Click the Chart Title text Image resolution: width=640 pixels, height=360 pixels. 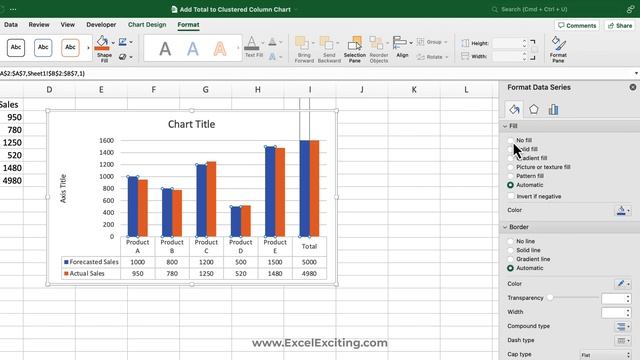[x=191, y=124]
